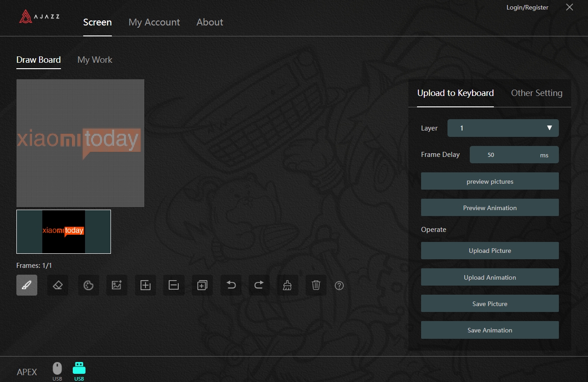Switch to the Screen tab

pyautogui.click(x=97, y=22)
